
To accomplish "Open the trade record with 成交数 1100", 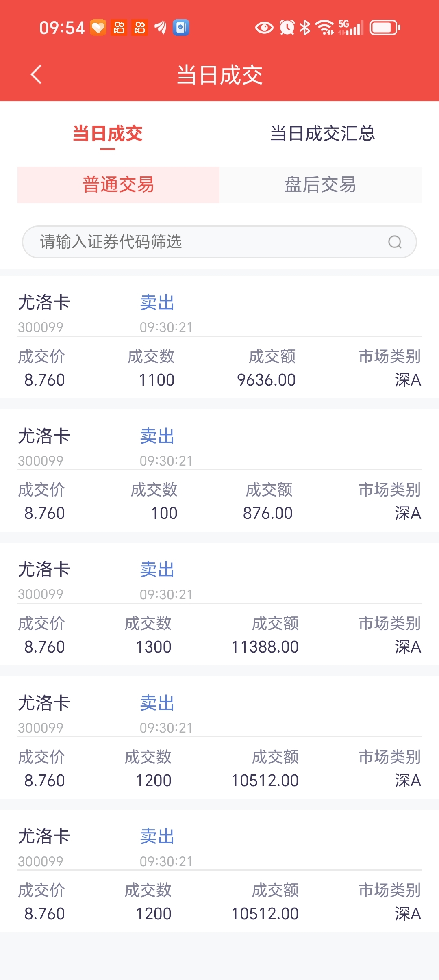I will click(x=219, y=337).
